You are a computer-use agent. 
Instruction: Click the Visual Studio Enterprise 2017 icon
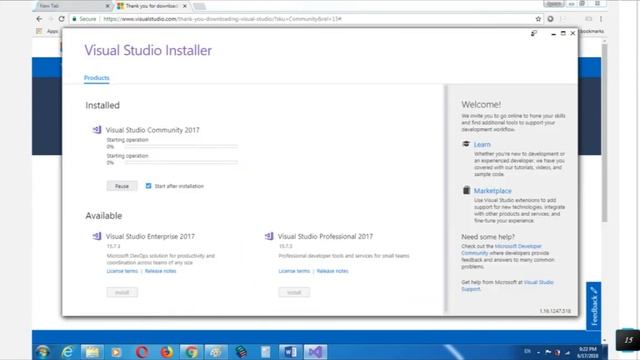97,236
